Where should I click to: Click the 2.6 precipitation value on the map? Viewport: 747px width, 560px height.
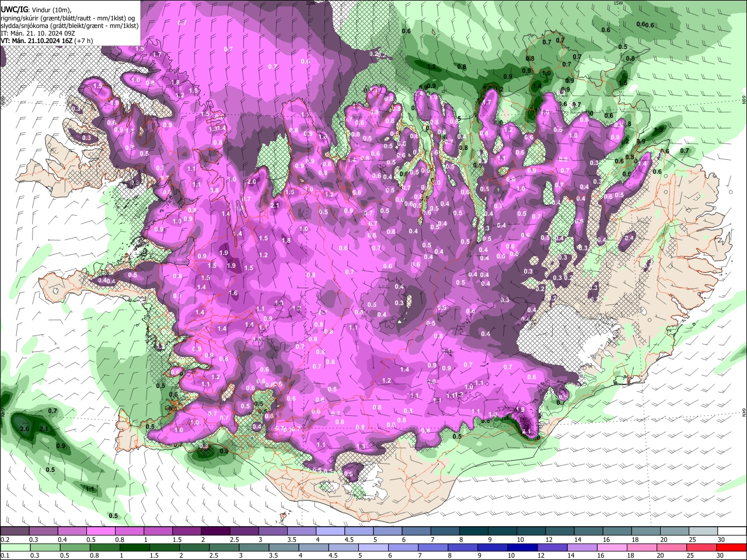tap(25, 429)
